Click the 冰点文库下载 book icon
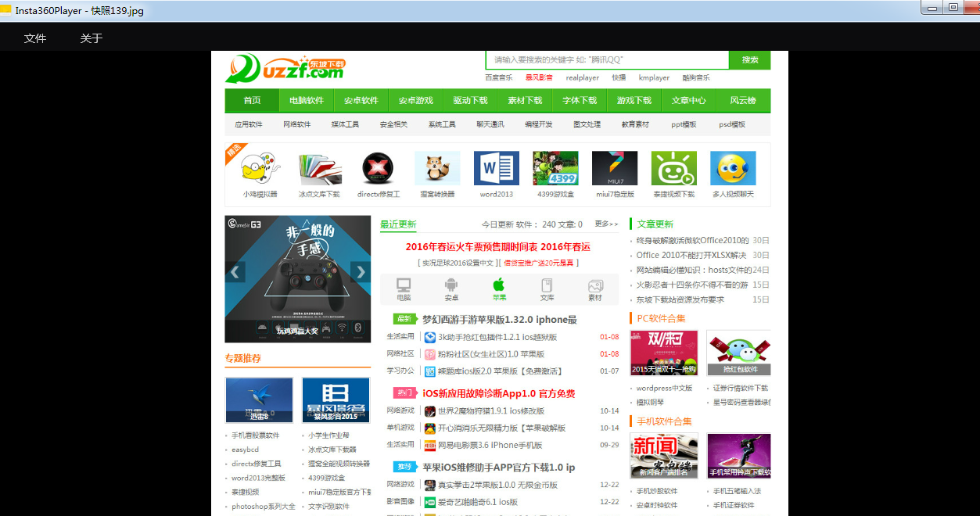 coord(319,168)
